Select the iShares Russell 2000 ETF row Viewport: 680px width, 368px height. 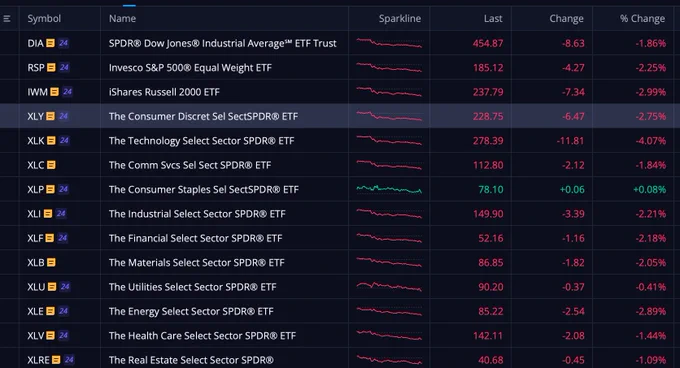click(340, 91)
